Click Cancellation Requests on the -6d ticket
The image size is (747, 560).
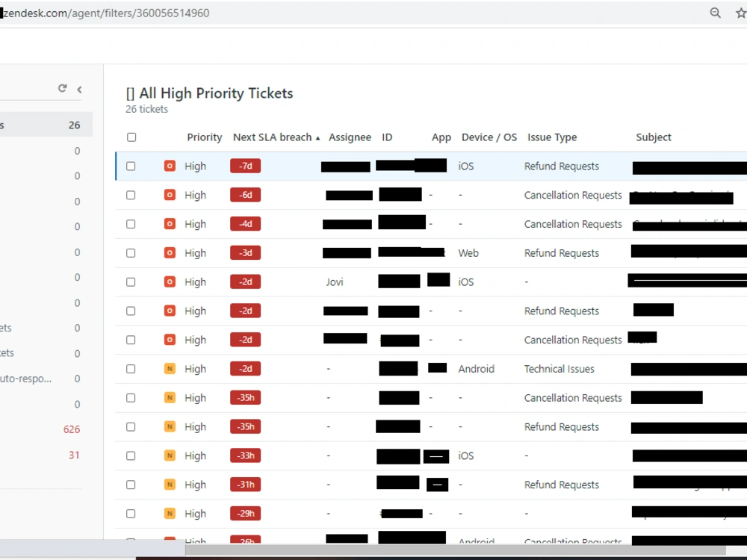[573, 195]
